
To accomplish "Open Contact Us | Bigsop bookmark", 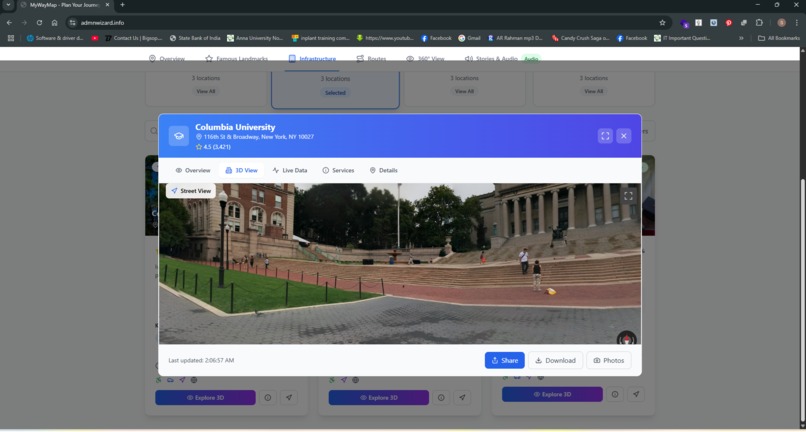I will tap(134, 38).
